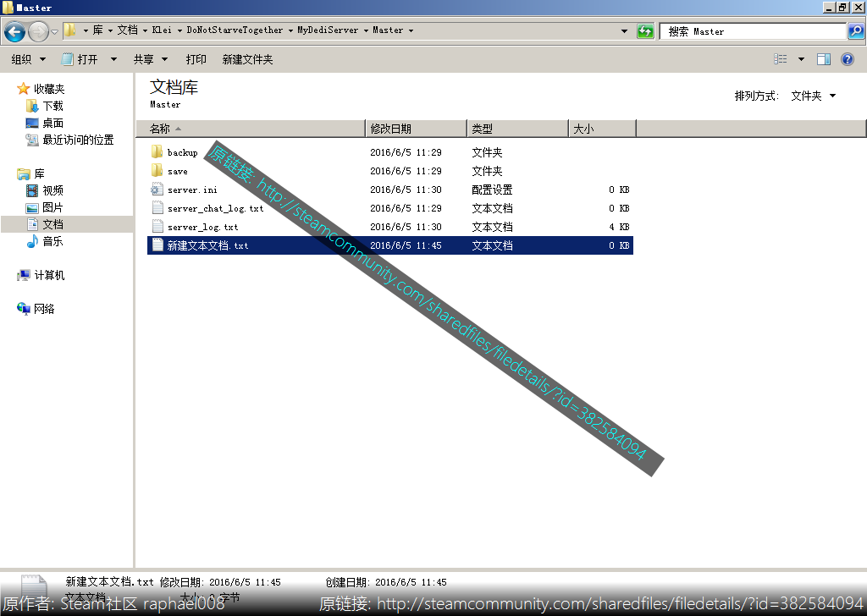Image resolution: width=867 pixels, height=616 pixels.
Task: Click the 配置设置 type of server.ini
Action: [492, 190]
